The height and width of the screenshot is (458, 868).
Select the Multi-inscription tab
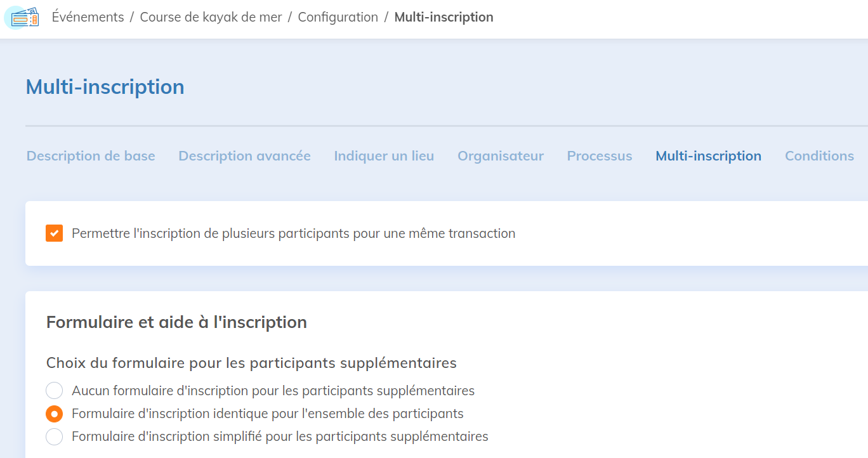point(708,156)
